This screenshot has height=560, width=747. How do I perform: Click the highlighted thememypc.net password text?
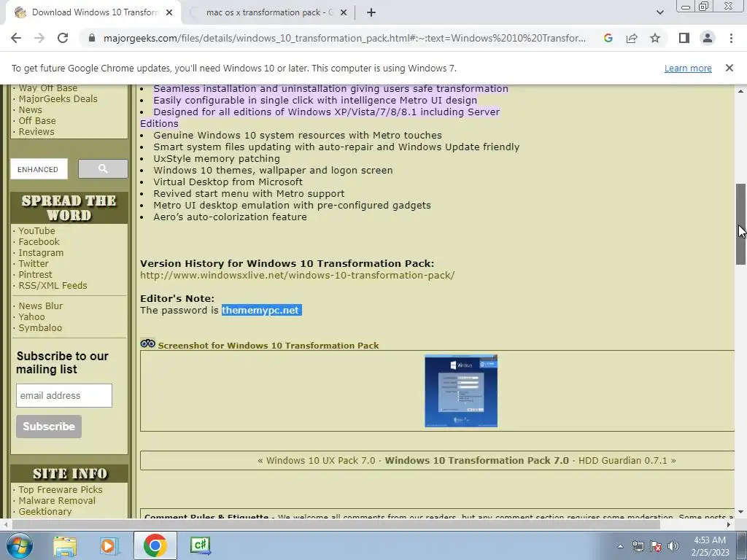(x=262, y=310)
